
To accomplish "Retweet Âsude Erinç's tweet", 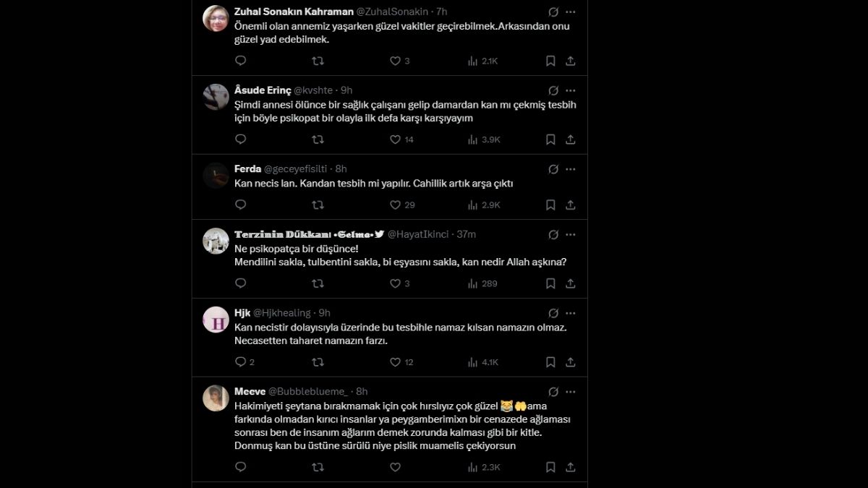I will pos(318,140).
